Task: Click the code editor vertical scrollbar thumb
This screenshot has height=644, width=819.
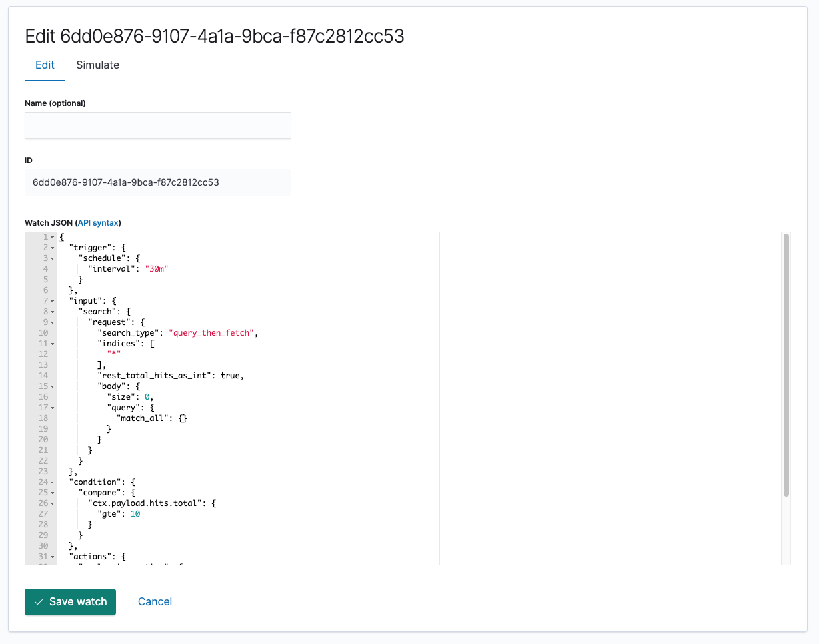Action: [786, 365]
